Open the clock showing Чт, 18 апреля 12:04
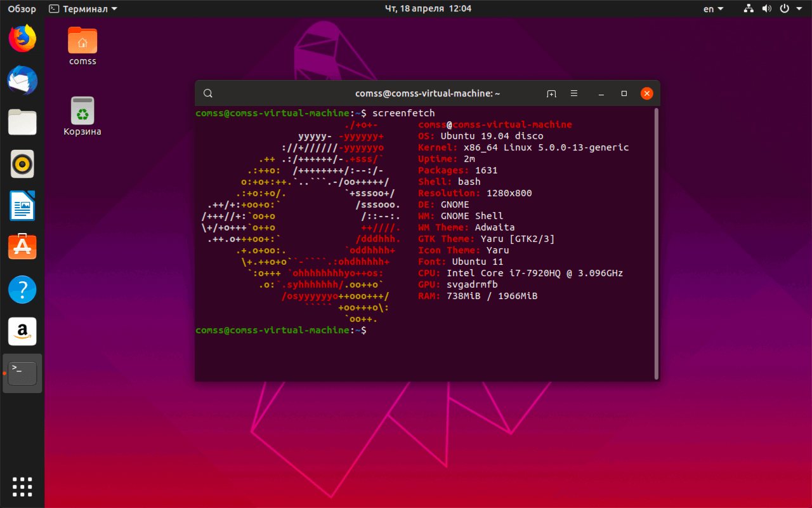The width and height of the screenshot is (812, 508). click(x=428, y=9)
